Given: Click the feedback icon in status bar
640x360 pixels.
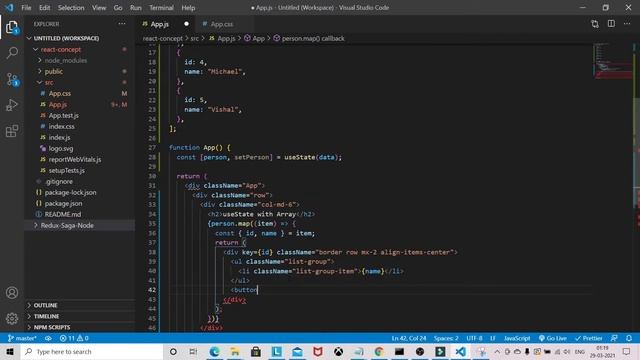Looking at the screenshot, I should click(x=614, y=338).
